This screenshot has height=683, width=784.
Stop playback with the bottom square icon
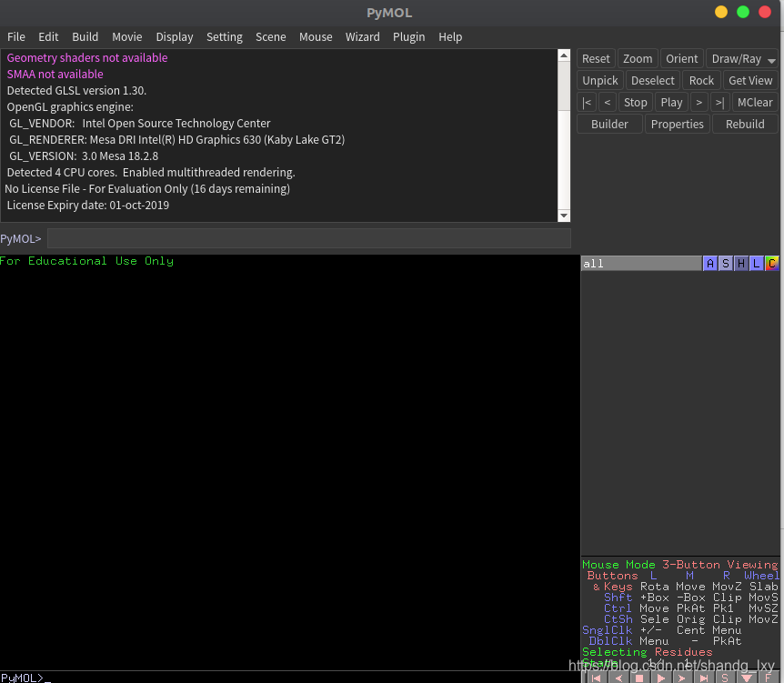(639, 678)
